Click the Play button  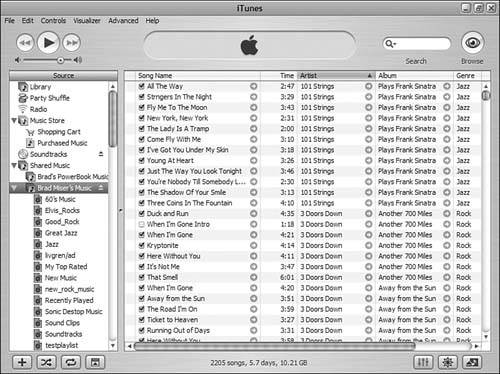48,42
